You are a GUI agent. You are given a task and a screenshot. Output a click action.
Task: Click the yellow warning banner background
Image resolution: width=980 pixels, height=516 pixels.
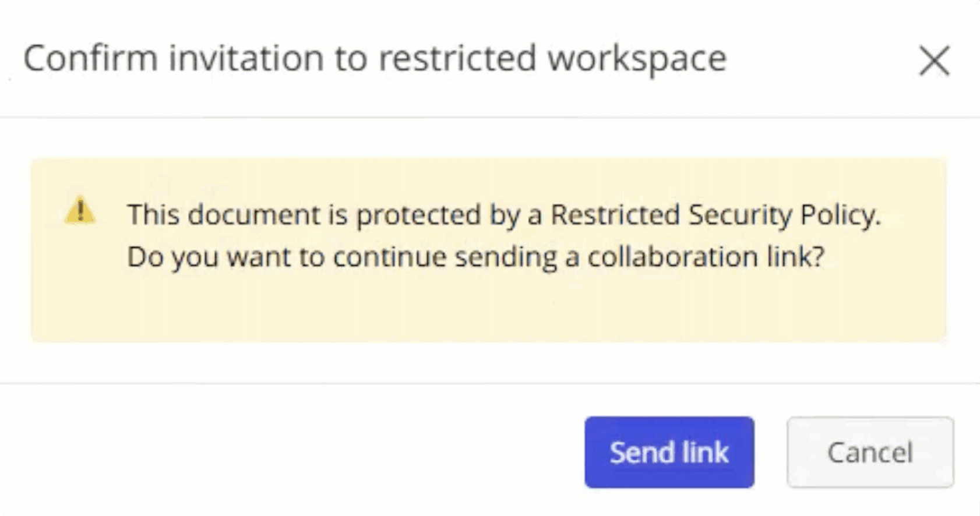488,309
